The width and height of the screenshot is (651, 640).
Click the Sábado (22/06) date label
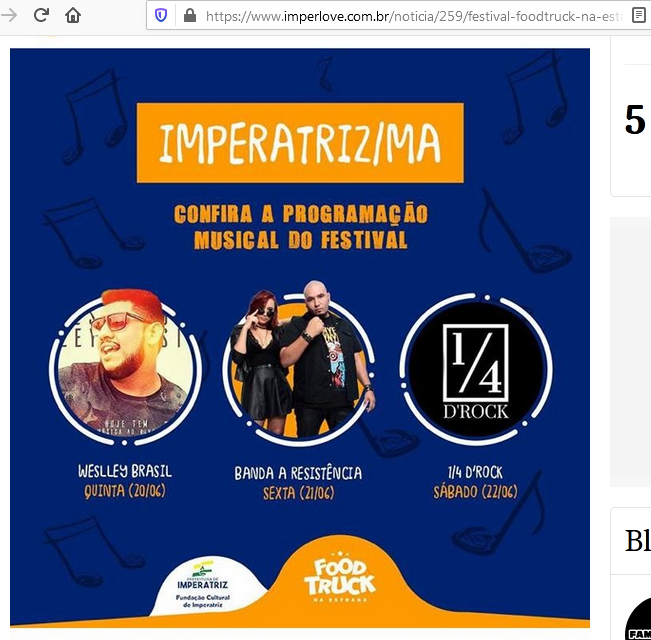tap(475, 492)
